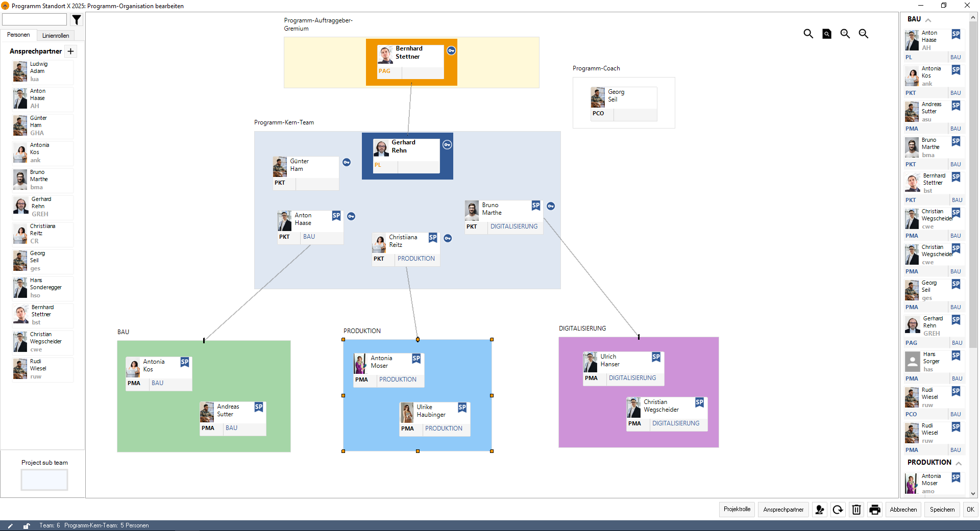This screenshot has width=980, height=531.
Task: Print the organisation chart with the printer icon
Action: (x=875, y=510)
